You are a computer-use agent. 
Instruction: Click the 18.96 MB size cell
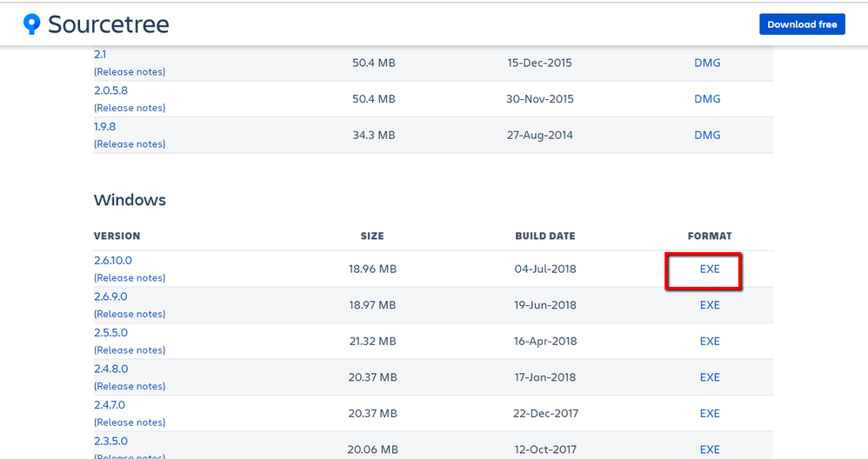coord(372,269)
